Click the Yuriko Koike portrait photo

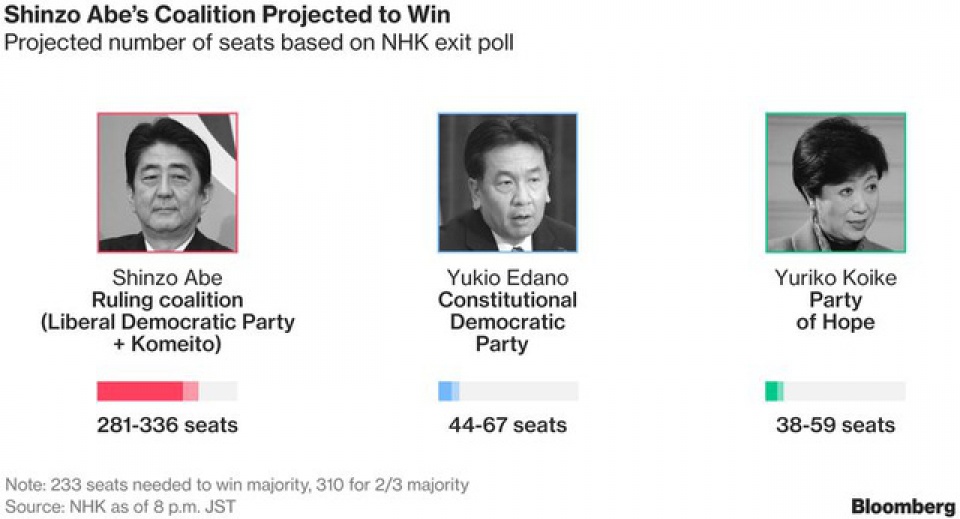(835, 182)
